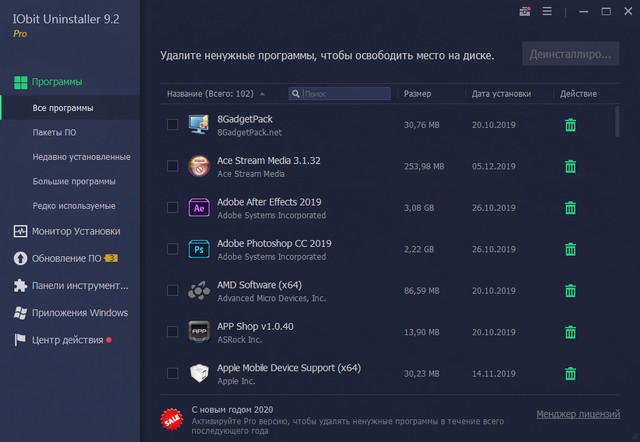Viewport: 640px width, 442px height.
Task: Show Редко используемые programs
Action: click(74, 206)
